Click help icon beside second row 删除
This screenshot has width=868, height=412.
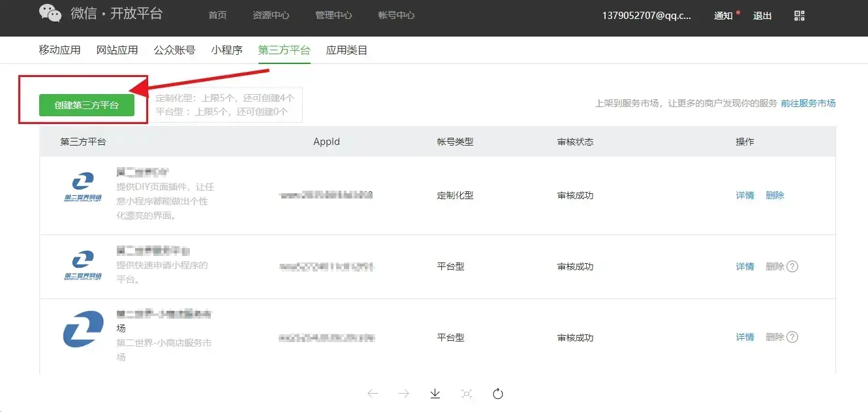792,266
